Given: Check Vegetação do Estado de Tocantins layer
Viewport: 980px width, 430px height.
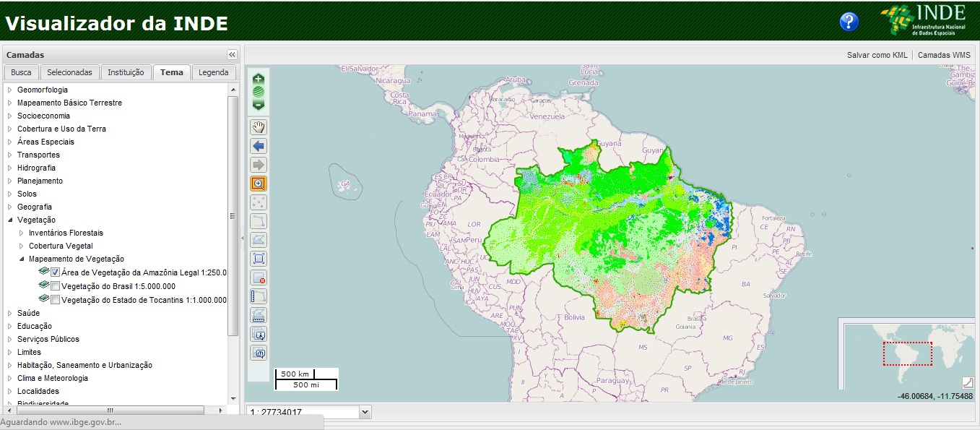Looking at the screenshot, I should 55,300.
